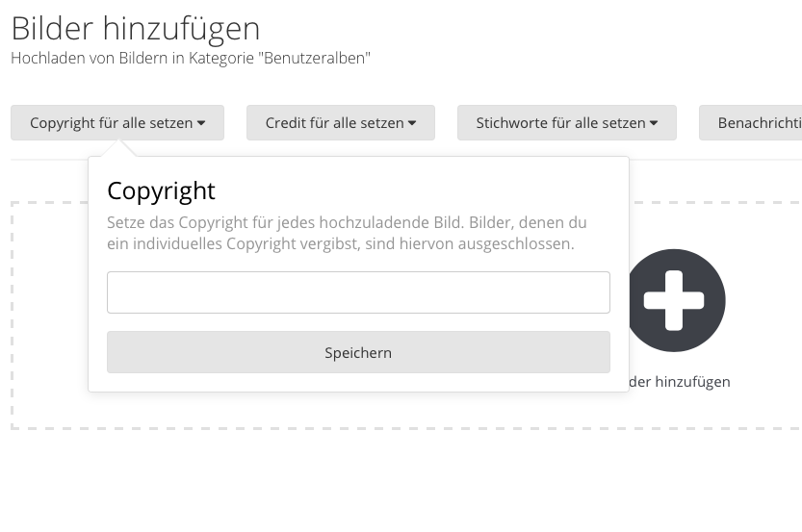Click the 'Bilder hinzufügen' page title
Image resolution: width=802 pixels, height=532 pixels.
(x=136, y=29)
